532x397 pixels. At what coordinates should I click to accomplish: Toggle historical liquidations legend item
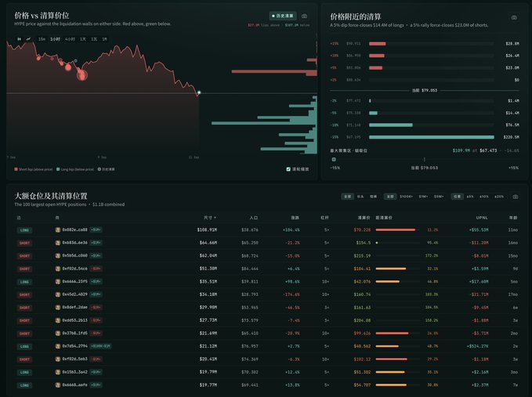(107, 169)
